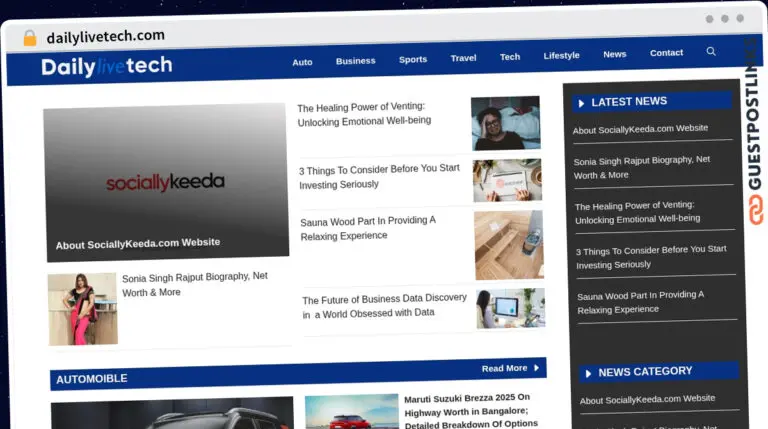Click the SociallyKeeda featured image
The width and height of the screenshot is (768, 429).
[166, 182]
